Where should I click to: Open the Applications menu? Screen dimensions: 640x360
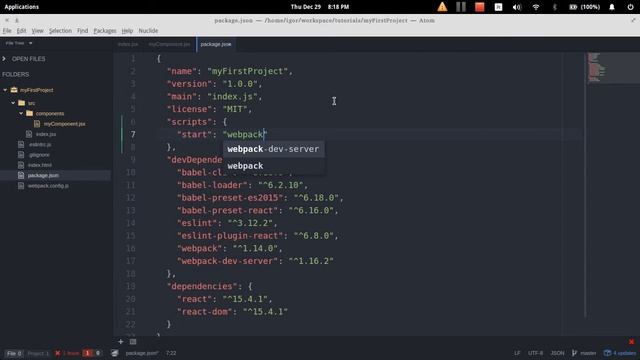tap(22, 7)
